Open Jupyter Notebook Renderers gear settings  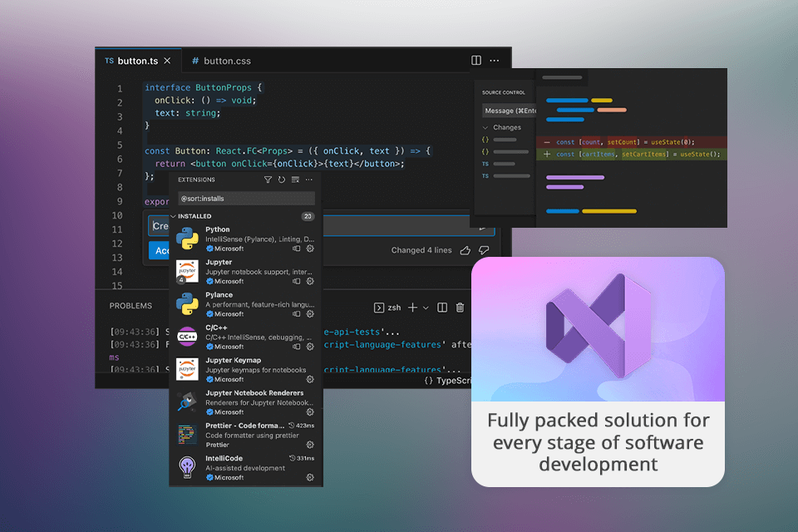310,411
